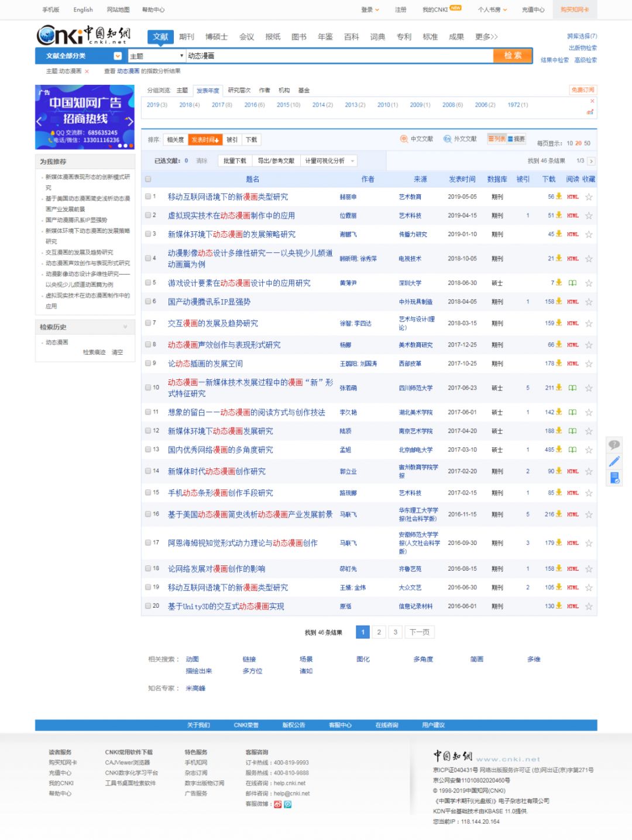
Task: Download the article in row 5
Action: click(x=559, y=283)
